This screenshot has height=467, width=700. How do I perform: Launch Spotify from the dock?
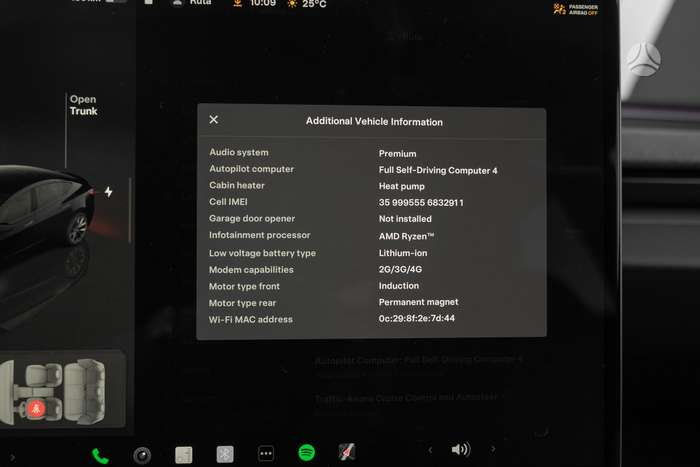pos(306,453)
